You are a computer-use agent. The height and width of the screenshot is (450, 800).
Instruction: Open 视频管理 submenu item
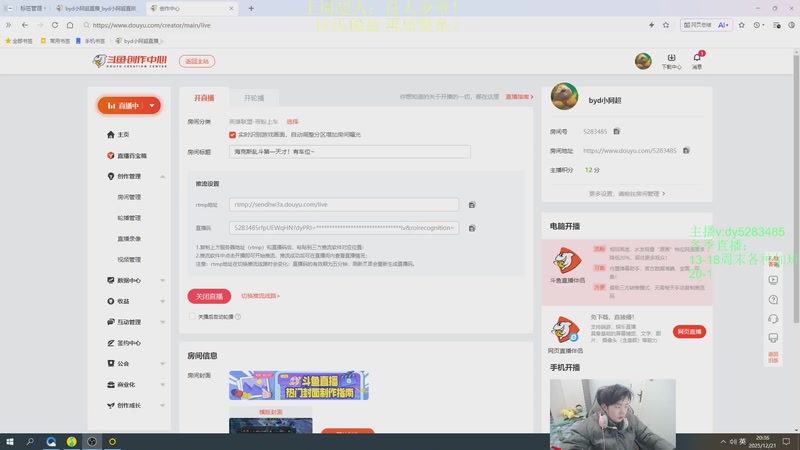(129, 260)
